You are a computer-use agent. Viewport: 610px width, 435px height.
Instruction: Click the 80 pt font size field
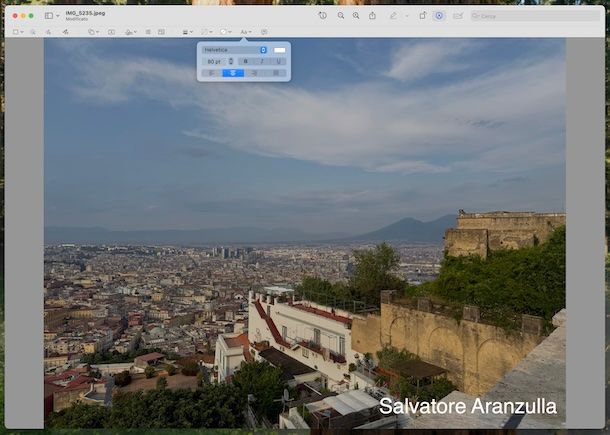pyautogui.click(x=214, y=61)
